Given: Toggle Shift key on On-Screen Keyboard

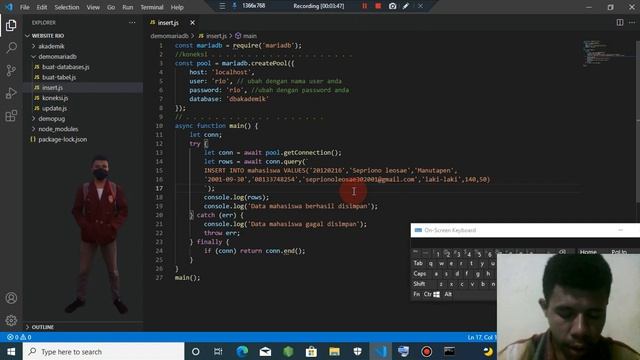Looking at the screenshot, I should click(419, 284).
